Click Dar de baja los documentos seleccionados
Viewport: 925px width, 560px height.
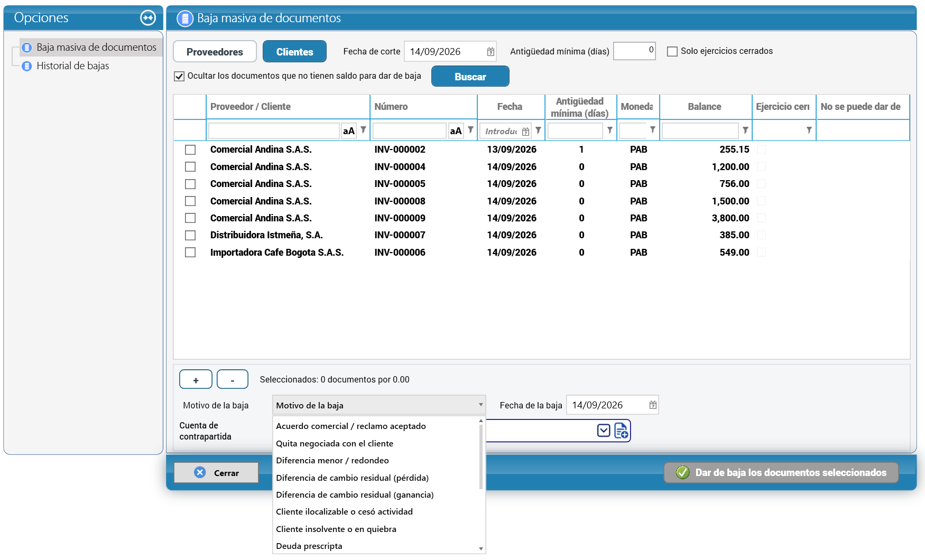(x=781, y=472)
